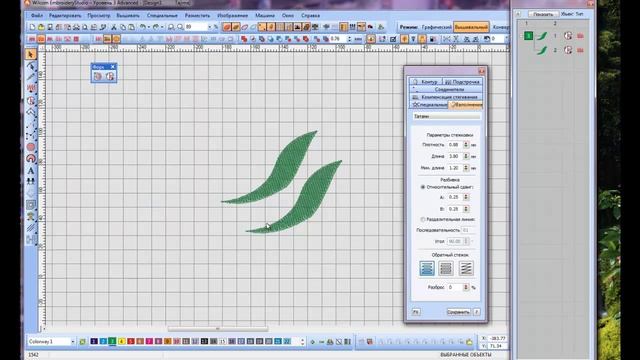Click the question mark help button in dialog

[x=476, y=312]
